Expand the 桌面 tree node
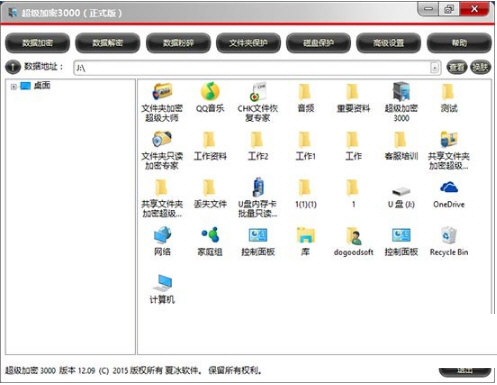The width and height of the screenshot is (497, 385). click(13, 87)
